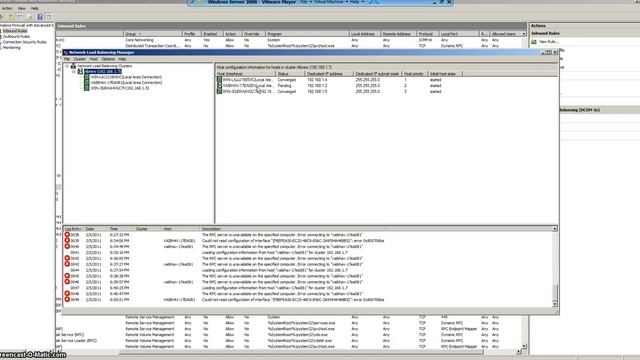Click host icon in the Pending status row
The height and width of the screenshot is (360, 640).
219,86
